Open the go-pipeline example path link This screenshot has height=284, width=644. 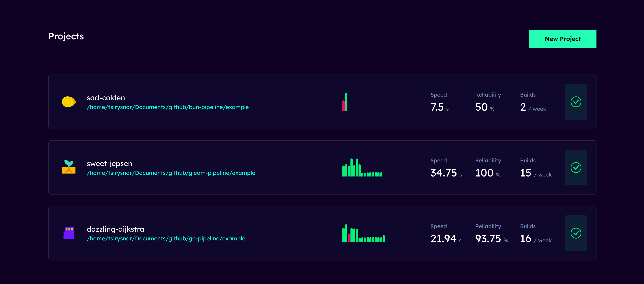166,239
